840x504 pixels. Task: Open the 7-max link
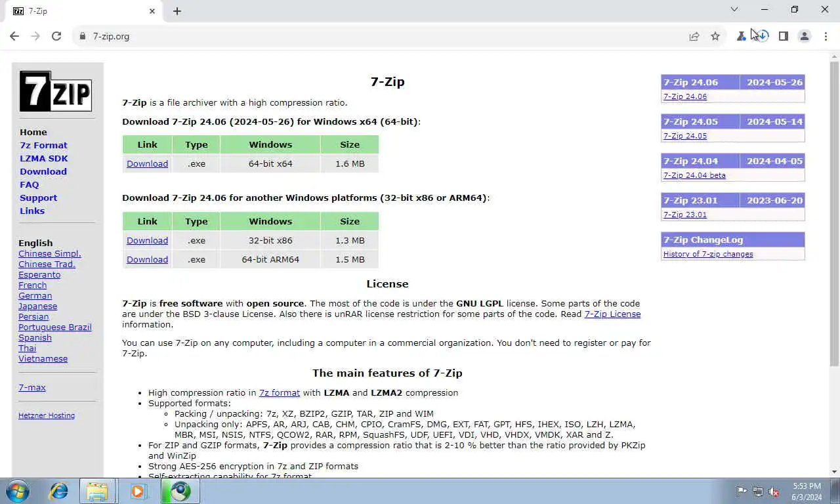(x=32, y=387)
